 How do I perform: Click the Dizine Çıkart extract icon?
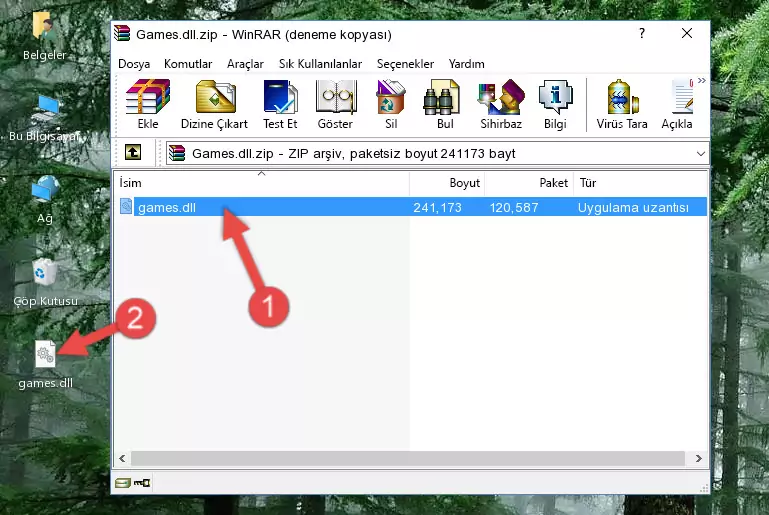click(214, 104)
